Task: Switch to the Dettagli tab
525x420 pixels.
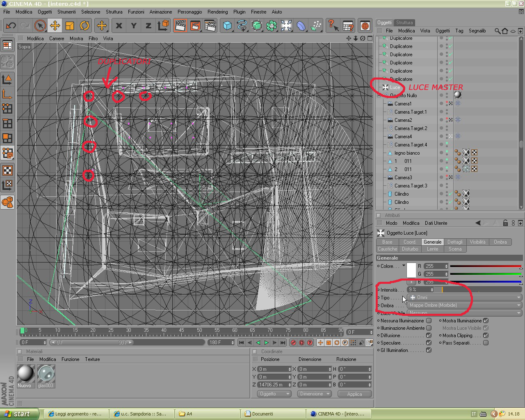Action: [x=455, y=242]
